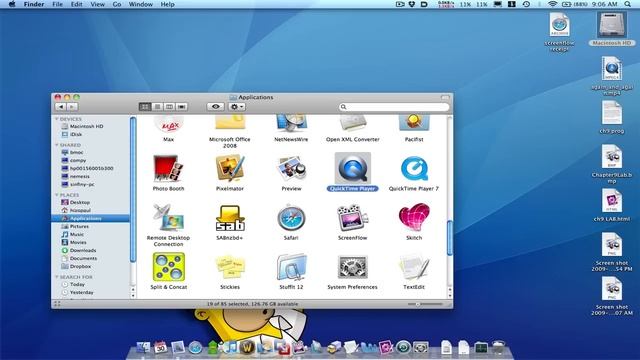Select the ScreenFlow app icon
The height and width of the screenshot is (360, 640).
click(353, 218)
